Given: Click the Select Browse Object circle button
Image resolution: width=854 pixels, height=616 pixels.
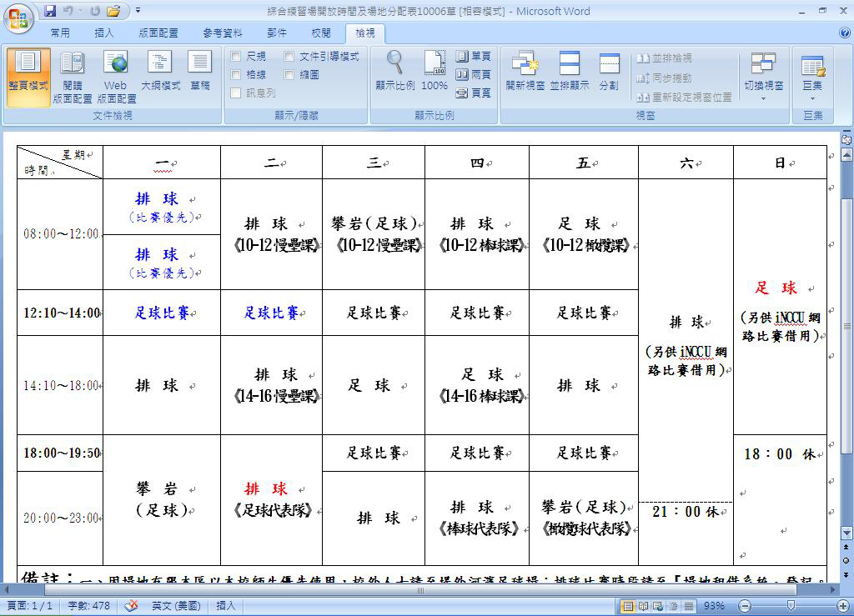Looking at the screenshot, I should [x=846, y=560].
